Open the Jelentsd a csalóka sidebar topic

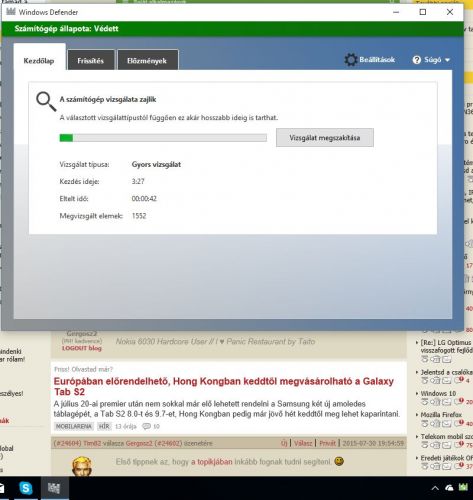click(447, 372)
